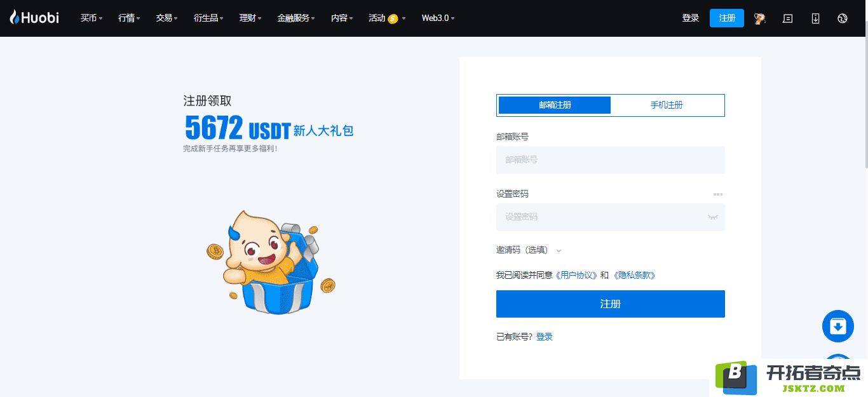Expand the 邀请码 (选填) field
This screenshot has width=868, height=397.
529,250
